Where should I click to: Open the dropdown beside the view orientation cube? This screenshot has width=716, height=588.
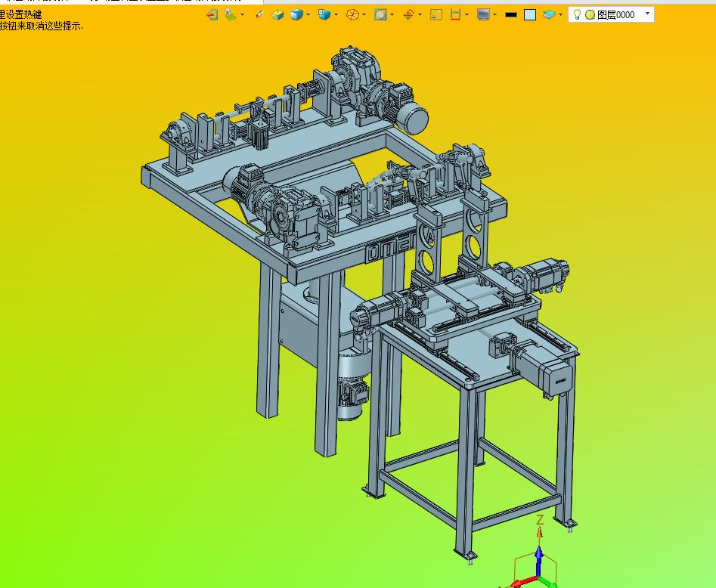[336, 14]
